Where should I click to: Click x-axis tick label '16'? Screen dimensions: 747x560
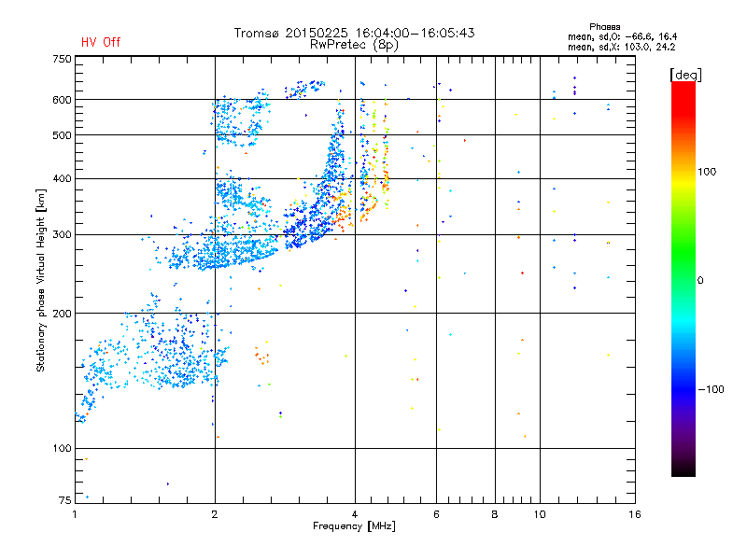[635, 514]
